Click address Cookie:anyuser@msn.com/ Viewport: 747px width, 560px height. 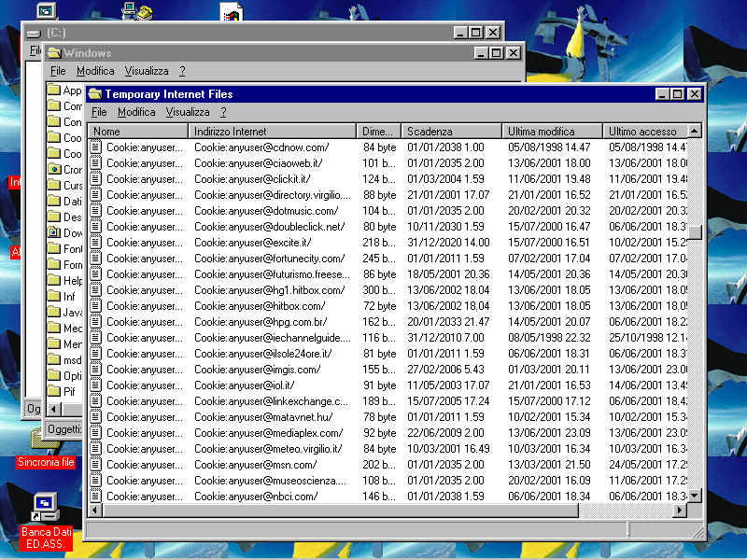[255, 465]
